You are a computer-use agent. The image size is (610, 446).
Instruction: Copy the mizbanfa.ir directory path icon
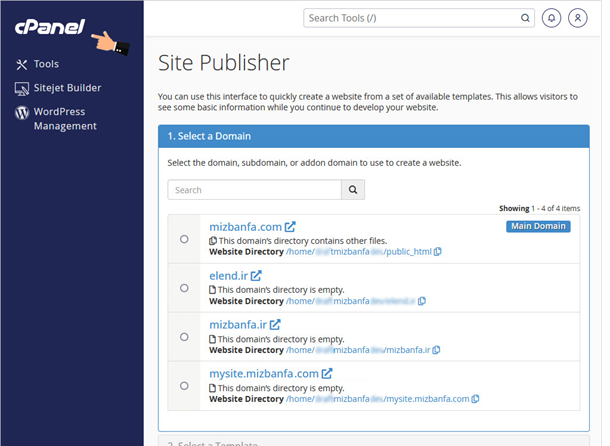[436, 350]
